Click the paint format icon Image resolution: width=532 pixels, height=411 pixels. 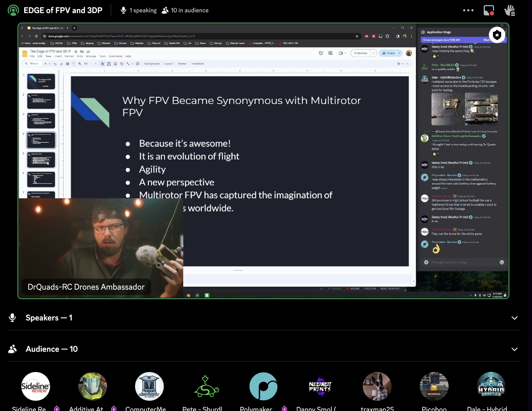74,64
